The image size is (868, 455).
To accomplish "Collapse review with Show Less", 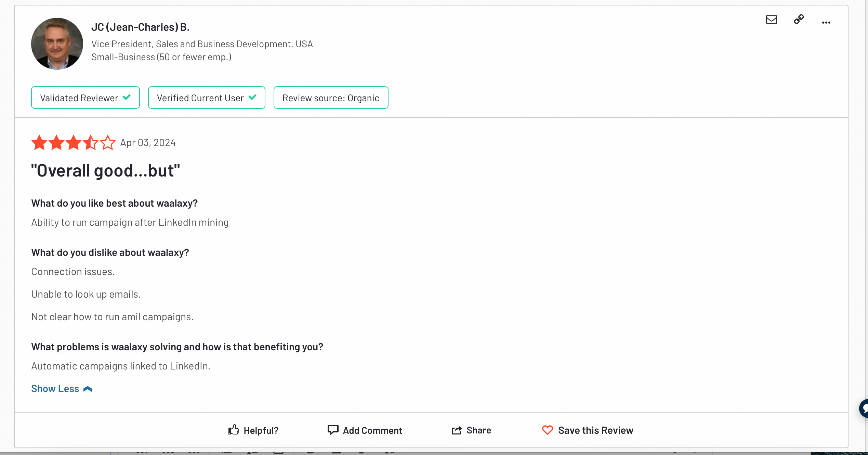I will click(62, 389).
